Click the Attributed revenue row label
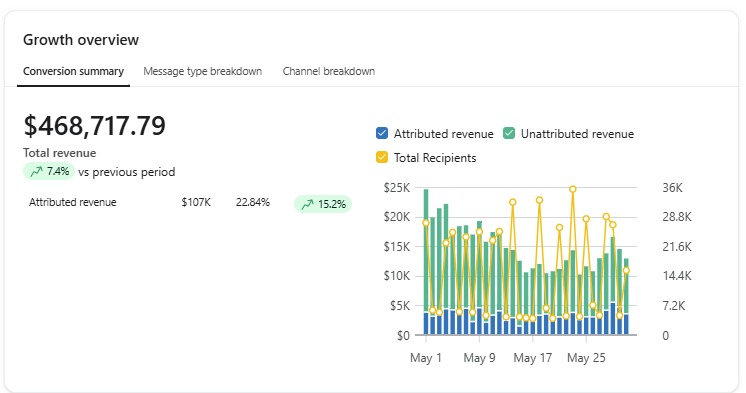 [73, 202]
